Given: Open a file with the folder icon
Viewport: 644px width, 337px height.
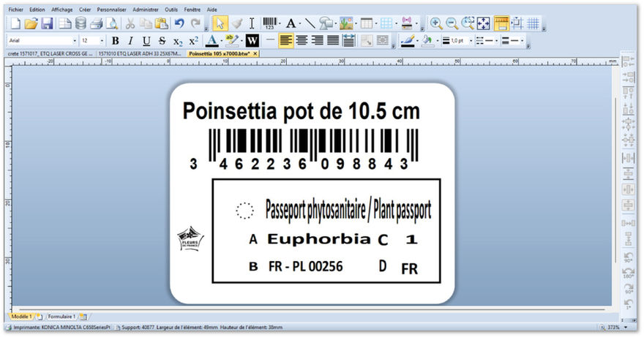Looking at the screenshot, I should click(31, 23).
